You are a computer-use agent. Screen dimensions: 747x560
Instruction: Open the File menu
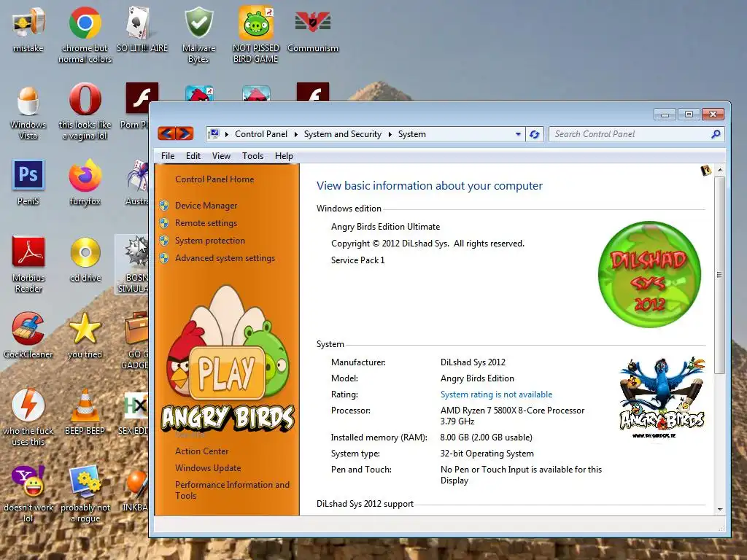(x=168, y=156)
